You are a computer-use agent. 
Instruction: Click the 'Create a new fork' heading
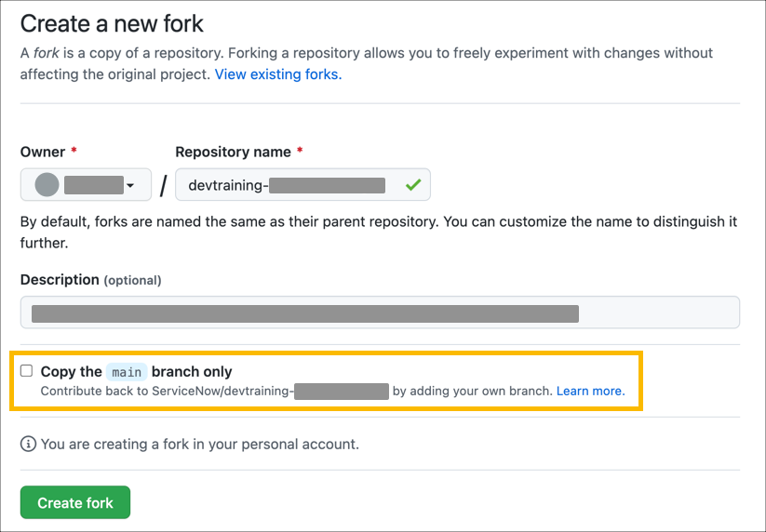pyautogui.click(x=112, y=23)
